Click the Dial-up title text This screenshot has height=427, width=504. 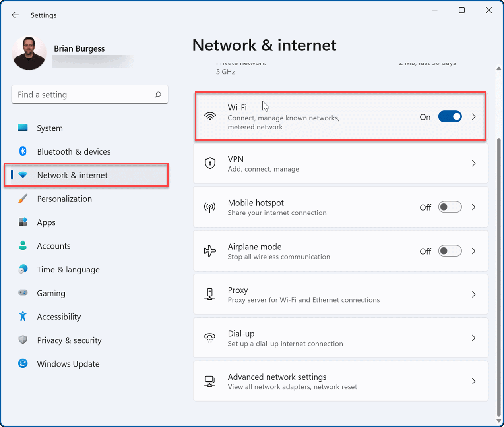point(241,334)
